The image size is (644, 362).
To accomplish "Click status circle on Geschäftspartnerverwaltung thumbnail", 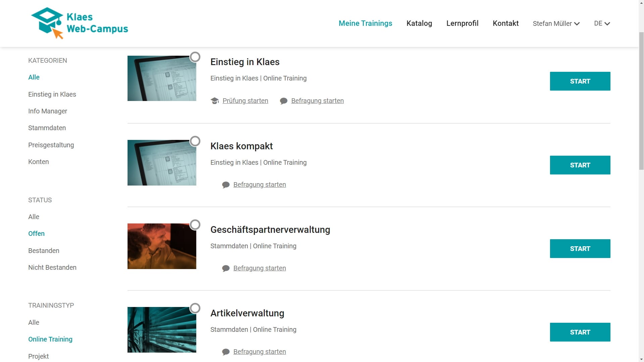I will (195, 225).
